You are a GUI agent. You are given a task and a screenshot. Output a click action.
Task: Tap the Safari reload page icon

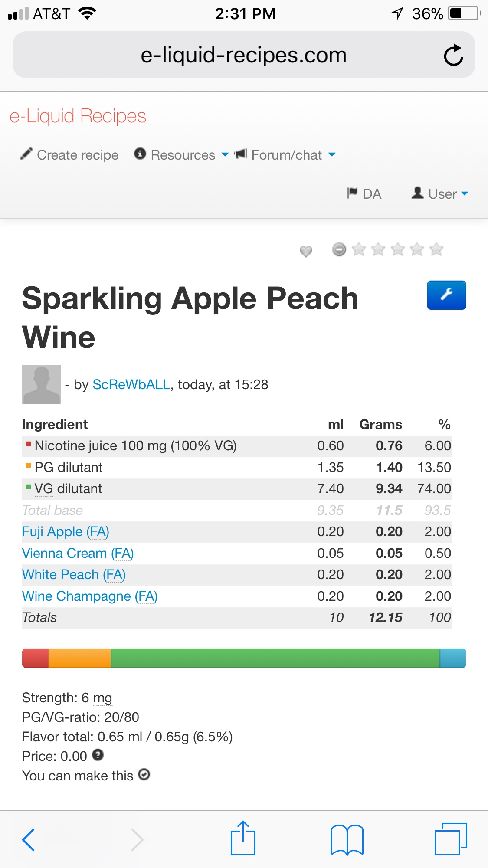(453, 55)
